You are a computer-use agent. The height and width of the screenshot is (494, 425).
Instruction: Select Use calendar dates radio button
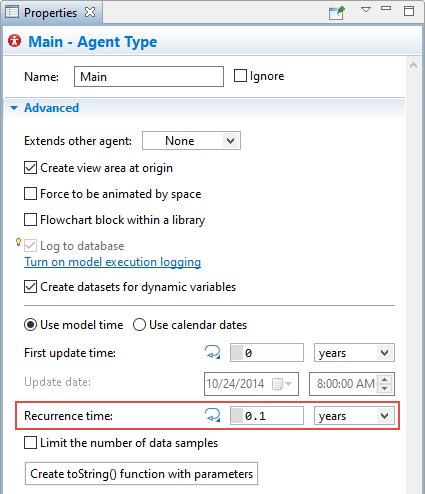[139, 325]
